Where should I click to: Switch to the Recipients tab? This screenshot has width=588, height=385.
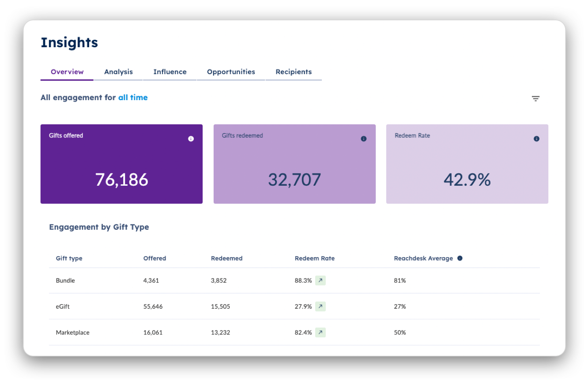(x=294, y=72)
